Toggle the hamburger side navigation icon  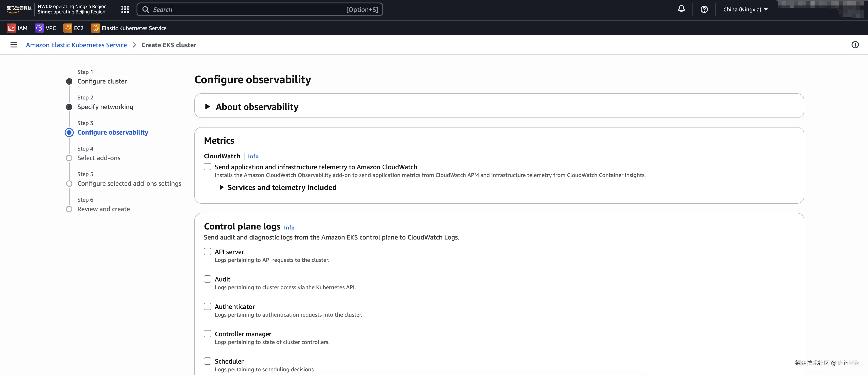13,45
